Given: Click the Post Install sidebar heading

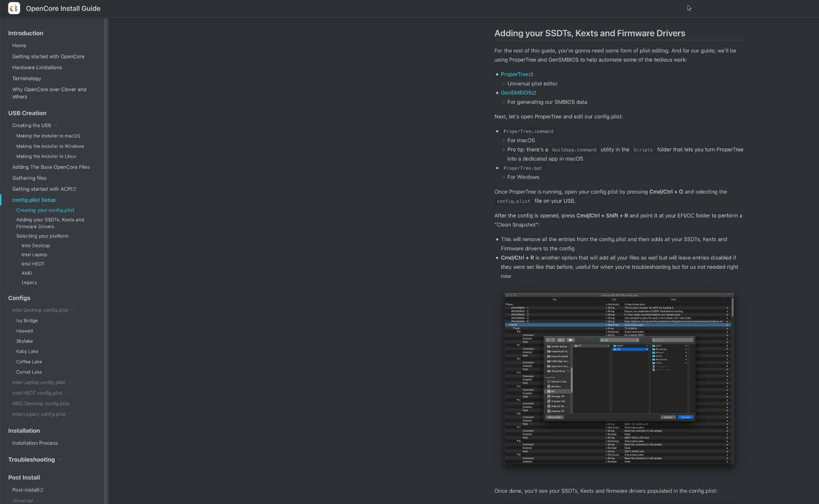Looking at the screenshot, I should (x=24, y=478).
